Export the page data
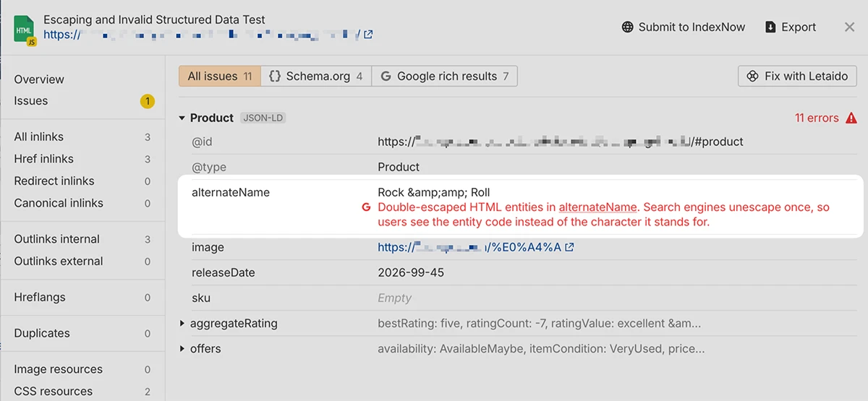Image resolution: width=868 pixels, height=401 pixels. pyautogui.click(x=790, y=27)
